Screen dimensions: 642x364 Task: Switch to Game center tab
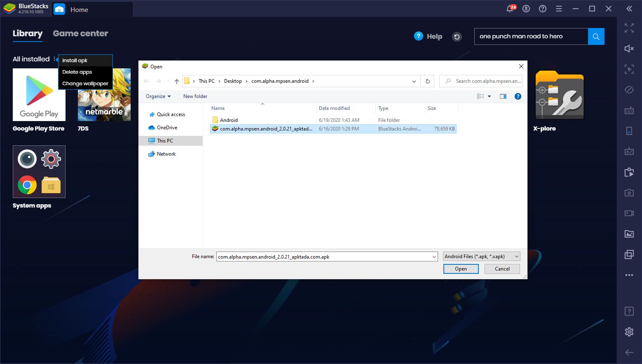tap(80, 33)
